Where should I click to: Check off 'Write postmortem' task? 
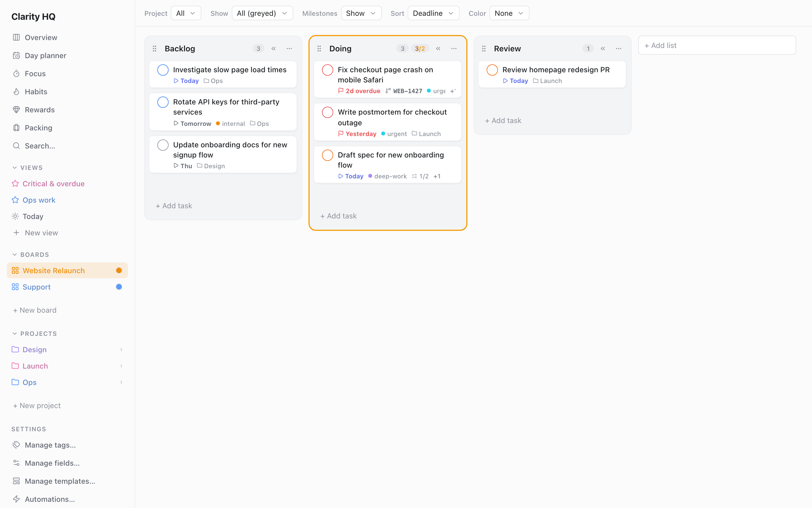coord(328,112)
